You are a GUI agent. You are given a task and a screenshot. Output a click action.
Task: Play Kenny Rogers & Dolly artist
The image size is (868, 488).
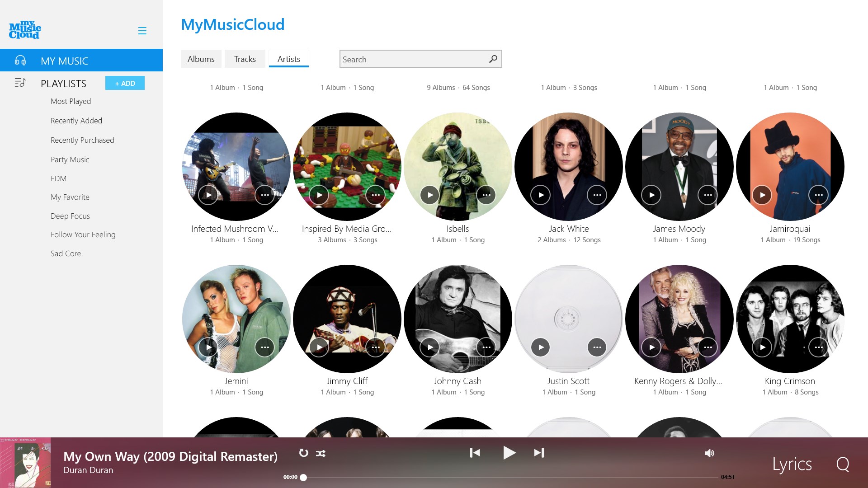pos(651,347)
